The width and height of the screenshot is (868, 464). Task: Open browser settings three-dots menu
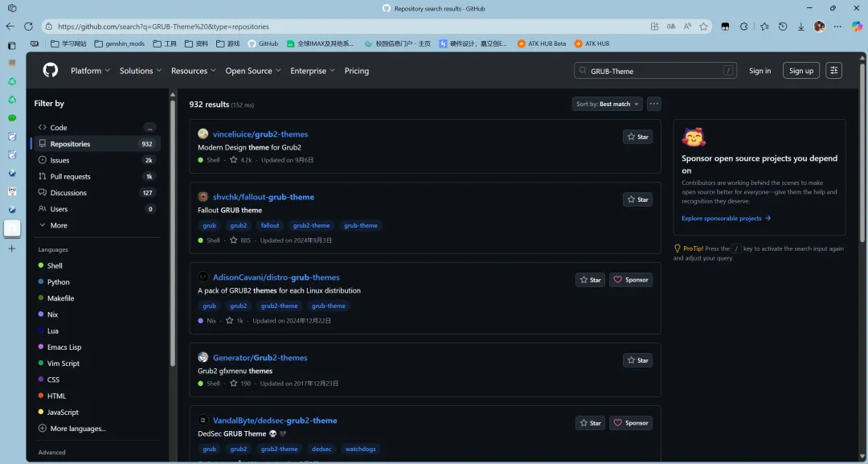point(837,26)
